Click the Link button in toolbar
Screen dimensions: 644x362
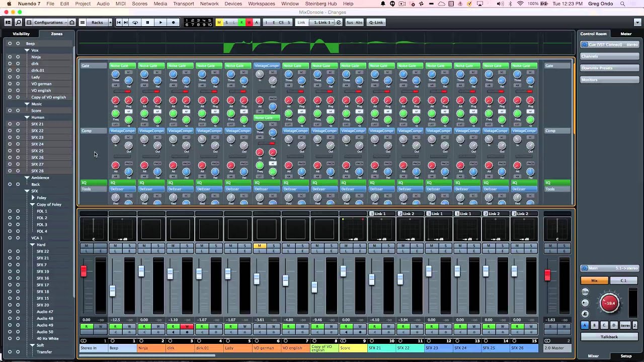click(301, 22)
